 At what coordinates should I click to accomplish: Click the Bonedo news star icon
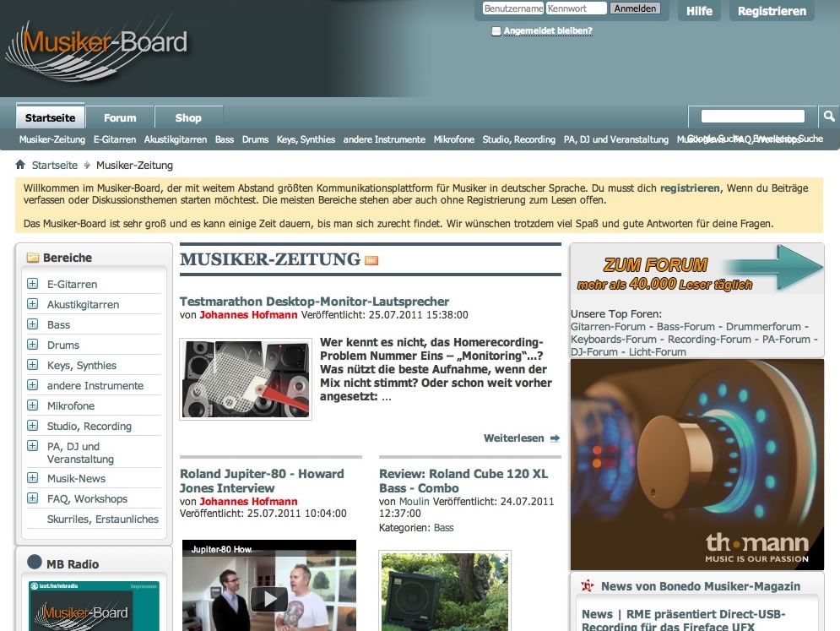[588, 586]
